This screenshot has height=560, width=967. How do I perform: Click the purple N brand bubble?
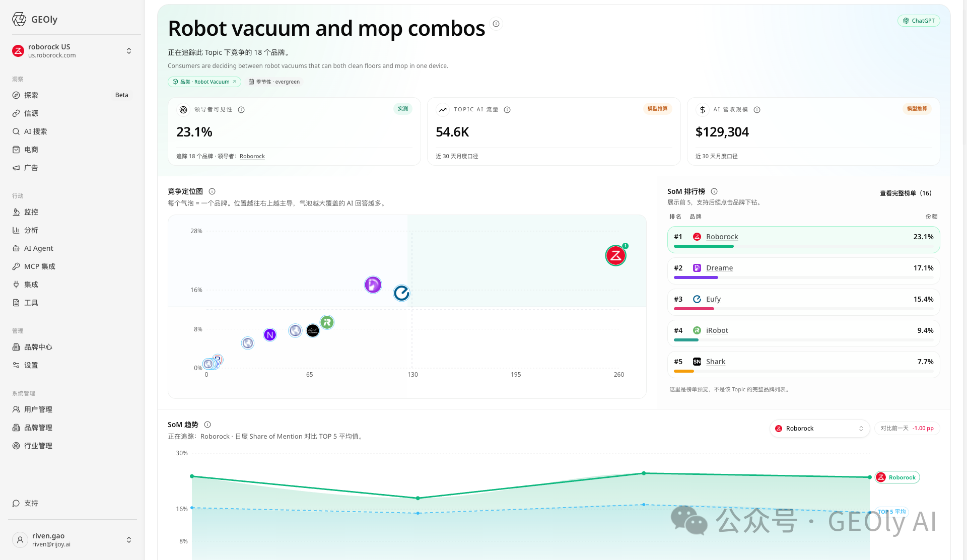click(270, 334)
